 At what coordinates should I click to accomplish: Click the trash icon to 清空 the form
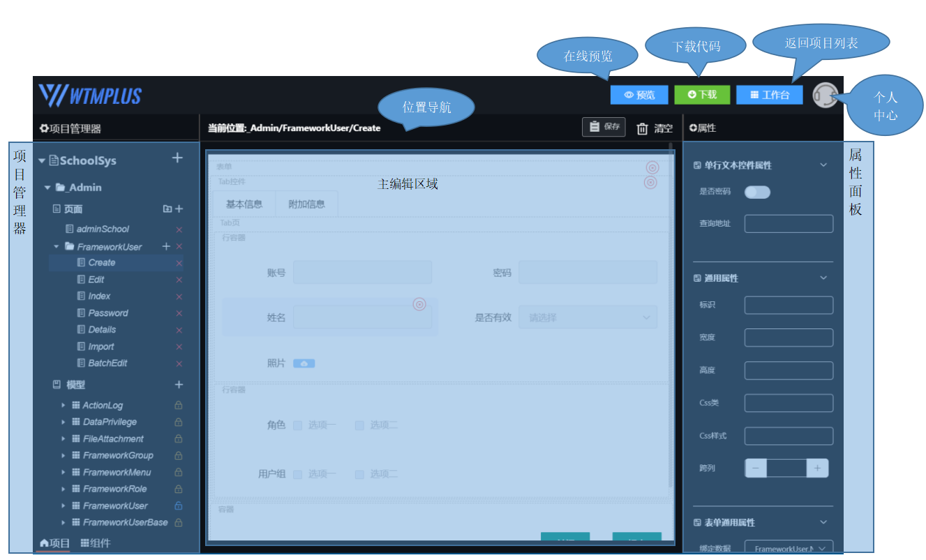[x=641, y=127]
